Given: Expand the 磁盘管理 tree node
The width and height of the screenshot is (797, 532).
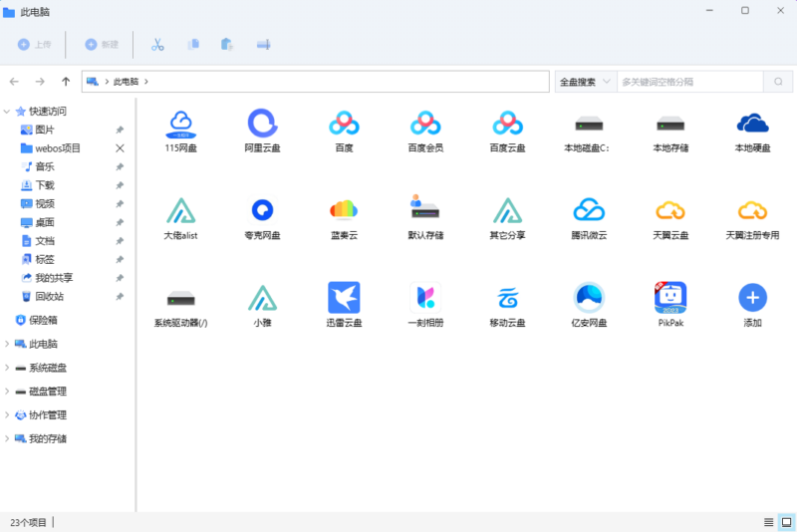Looking at the screenshot, I should tap(7, 392).
